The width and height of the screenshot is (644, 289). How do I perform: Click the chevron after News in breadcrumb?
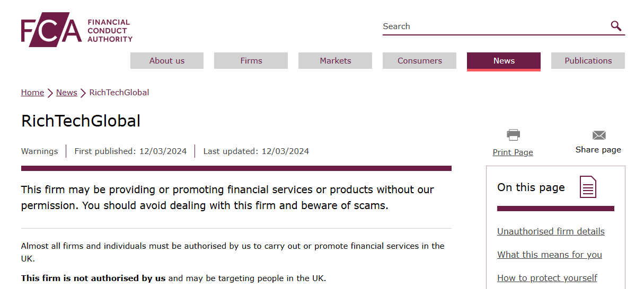(x=83, y=93)
